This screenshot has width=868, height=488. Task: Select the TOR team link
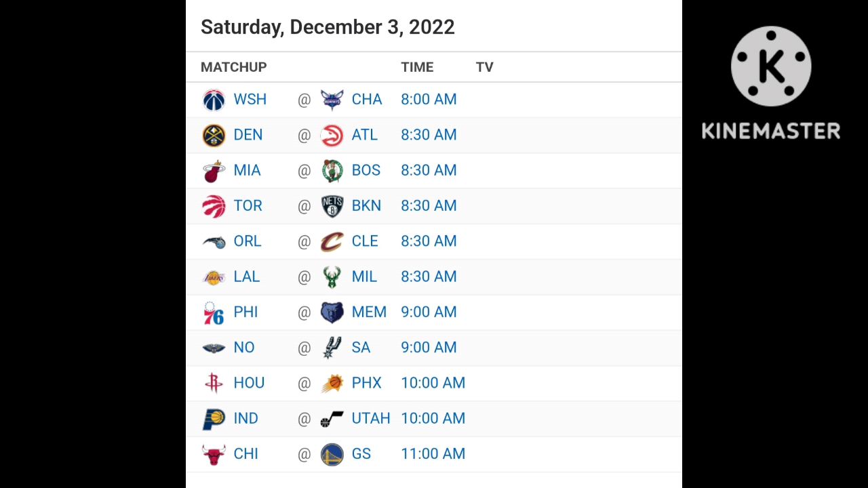248,206
